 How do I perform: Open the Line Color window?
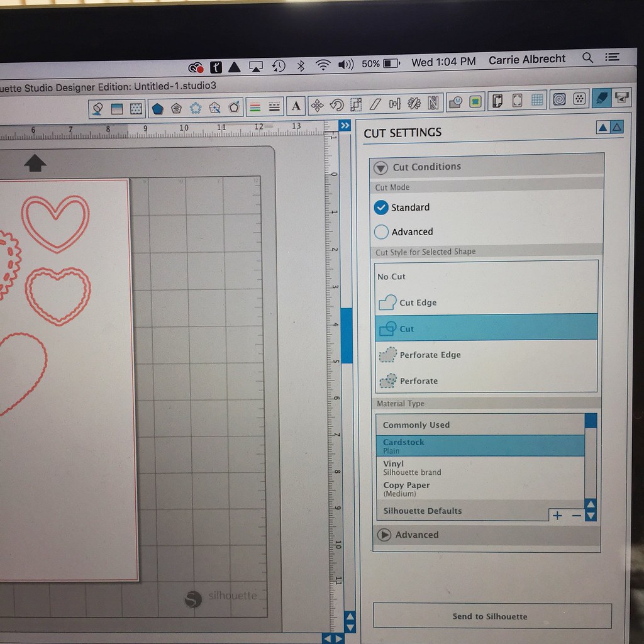(255, 108)
